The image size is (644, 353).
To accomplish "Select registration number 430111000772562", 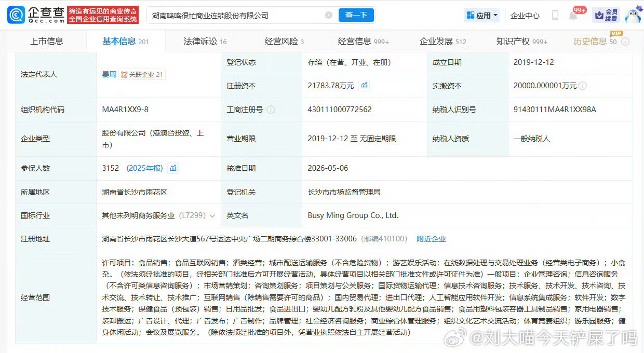I will 340,110.
